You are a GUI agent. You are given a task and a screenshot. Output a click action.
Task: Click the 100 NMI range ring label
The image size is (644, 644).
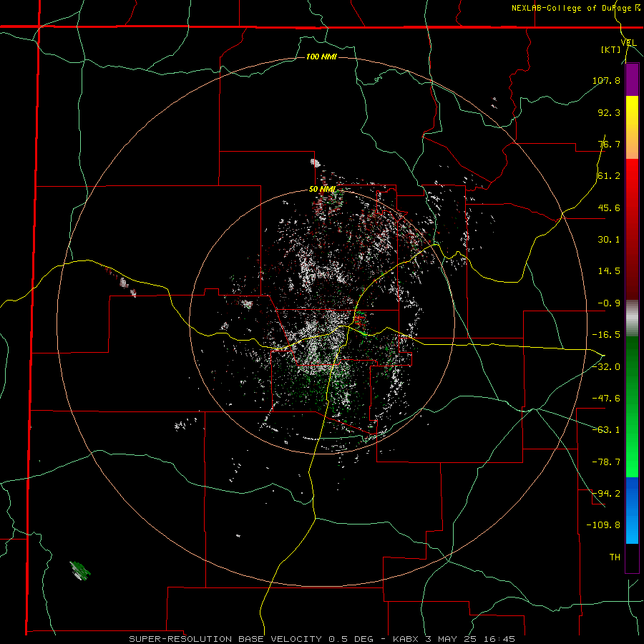(321, 57)
